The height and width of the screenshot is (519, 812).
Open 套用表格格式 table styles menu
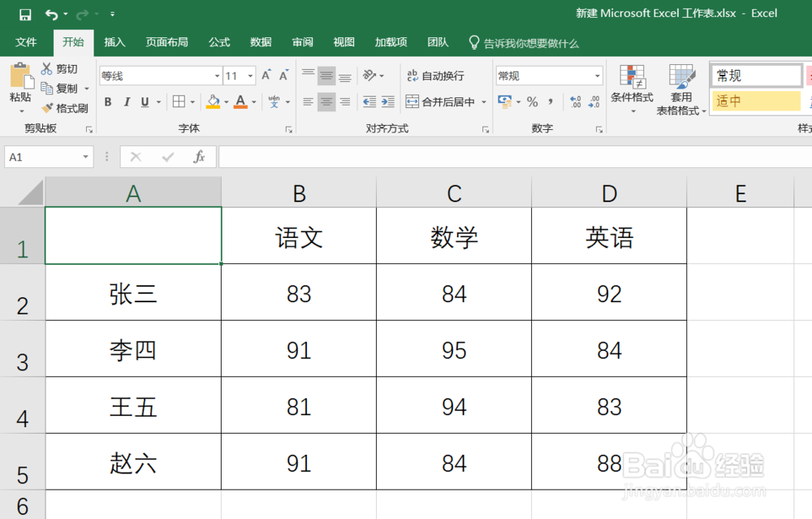tap(681, 89)
